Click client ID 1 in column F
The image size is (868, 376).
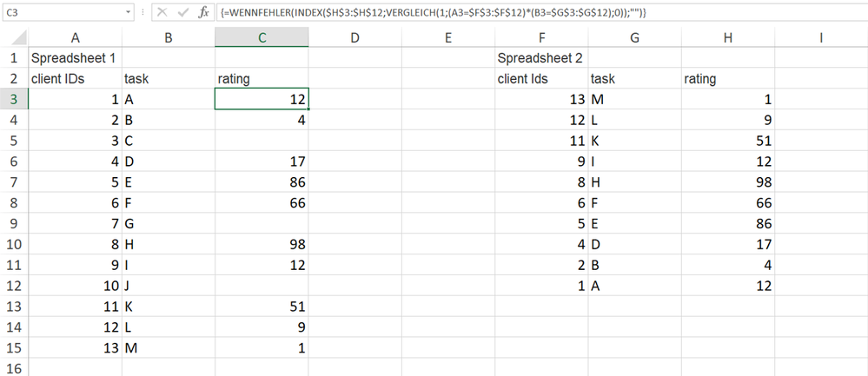(541, 286)
